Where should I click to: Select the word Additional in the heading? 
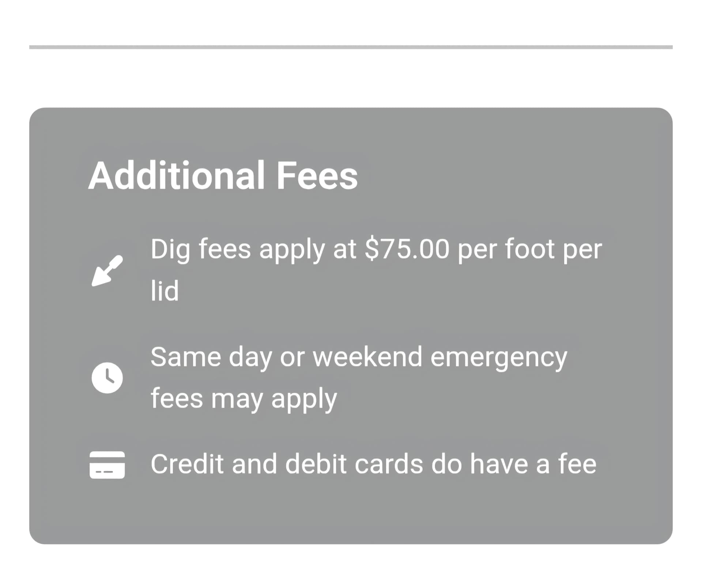pos(176,175)
